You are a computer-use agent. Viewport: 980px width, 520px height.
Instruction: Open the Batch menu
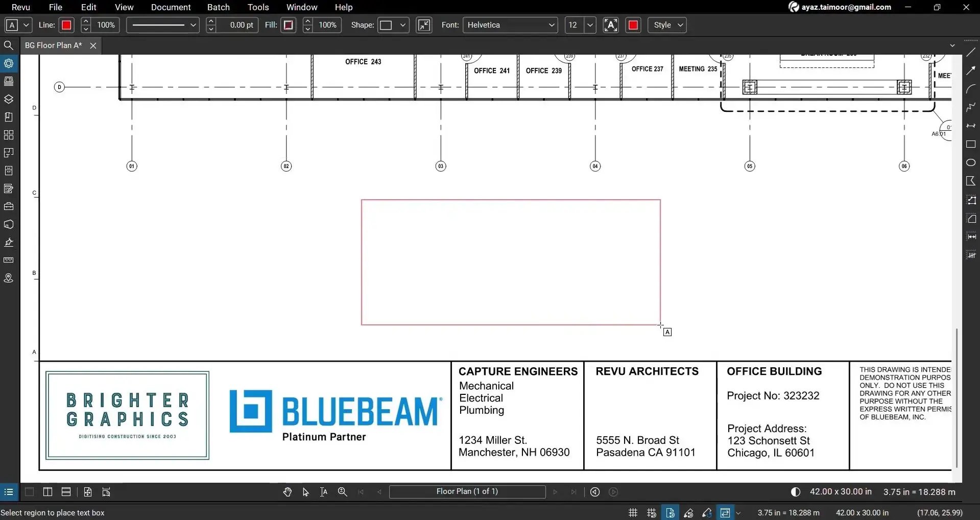tap(218, 7)
